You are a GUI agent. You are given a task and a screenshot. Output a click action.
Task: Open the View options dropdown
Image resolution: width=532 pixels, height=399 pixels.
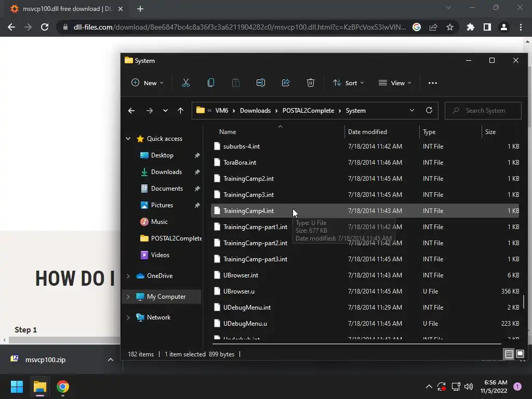[x=395, y=83]
